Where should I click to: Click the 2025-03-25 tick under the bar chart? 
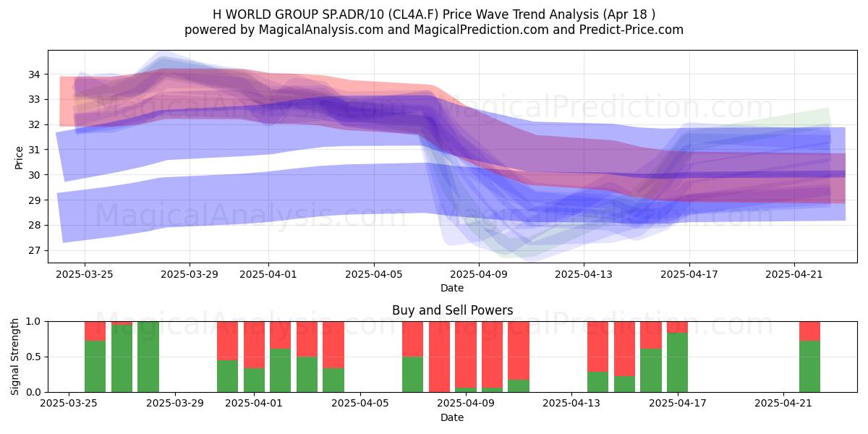coord(69,404)
